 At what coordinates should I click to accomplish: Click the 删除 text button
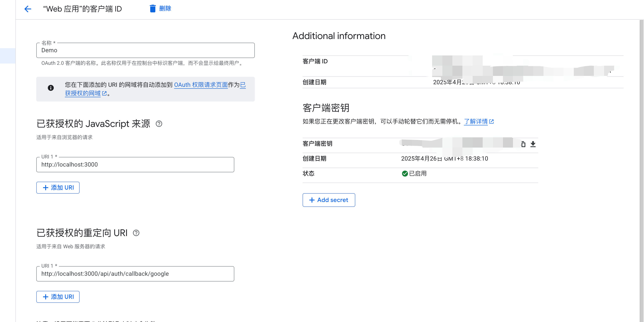click(165, 9)
